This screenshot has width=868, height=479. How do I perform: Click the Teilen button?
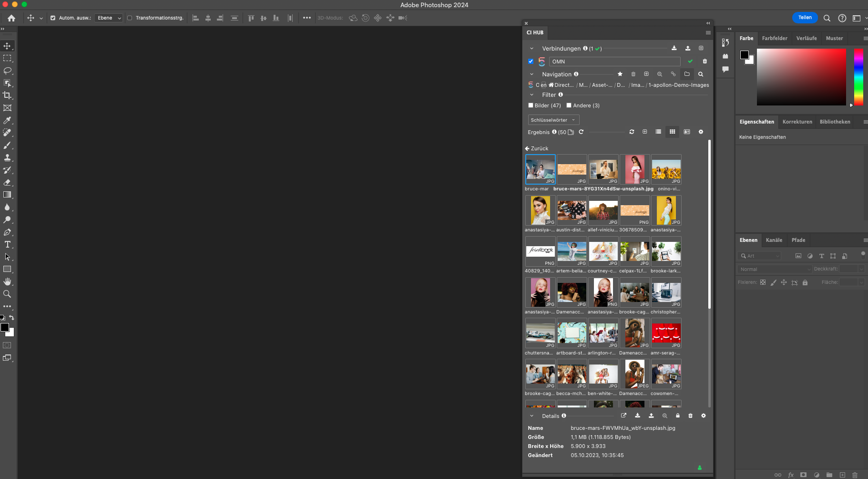point(805,18)
